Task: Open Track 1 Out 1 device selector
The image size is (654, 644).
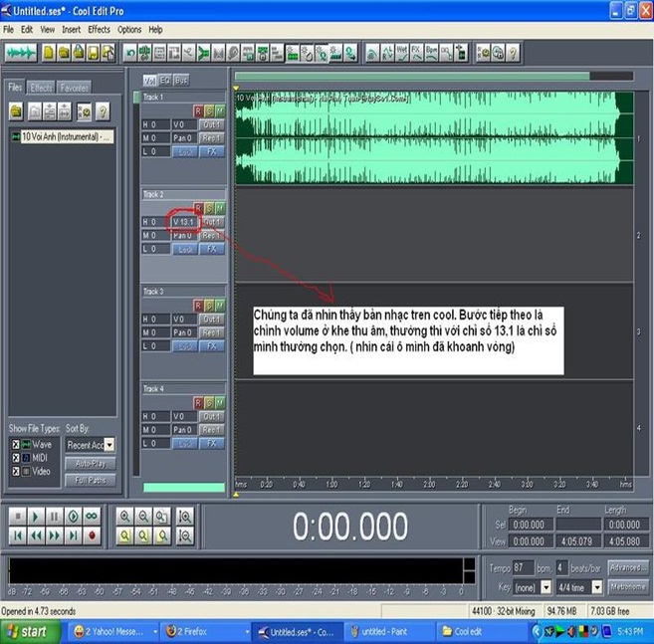Action: coord(212,124)
